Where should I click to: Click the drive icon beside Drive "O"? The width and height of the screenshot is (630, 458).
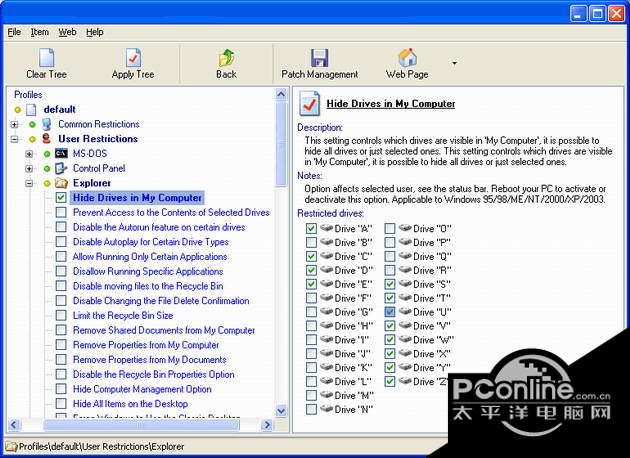click(405, 228)
